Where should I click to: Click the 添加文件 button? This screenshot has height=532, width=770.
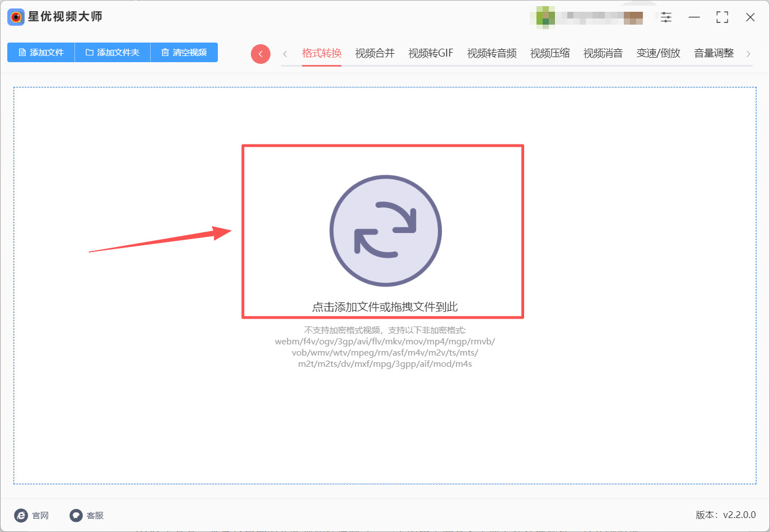click(x=41, y=53)
